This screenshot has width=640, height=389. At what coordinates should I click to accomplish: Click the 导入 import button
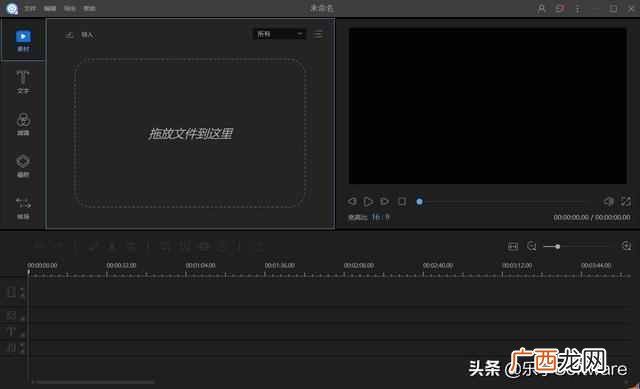[x=80, y=35]
